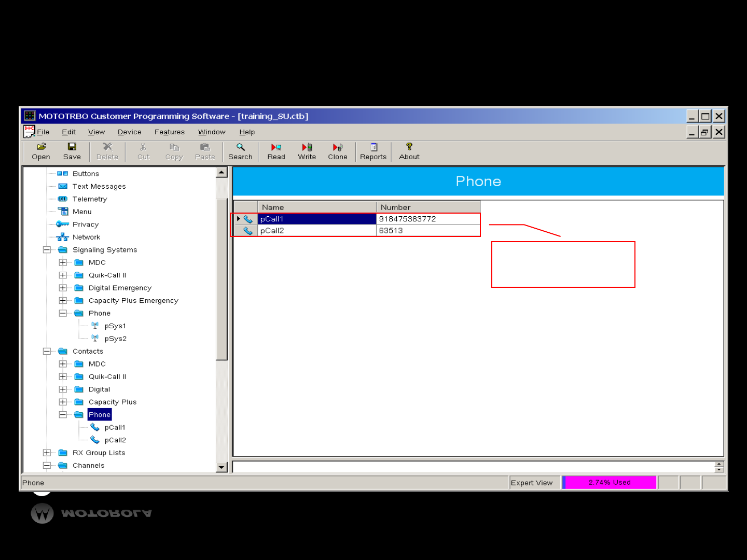Select the pCall1 name cell in the table
This screenshot has width=747, height=560.
[x=317, y=219]
